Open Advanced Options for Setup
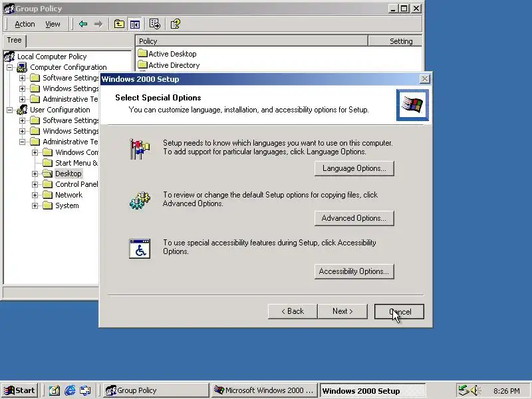 coord(354,218)
